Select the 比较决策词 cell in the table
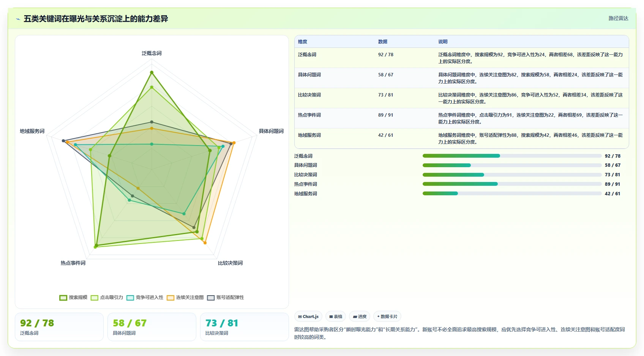Viewport: 644px width, 356px height. pyautogui.click(x=309, y=95)
